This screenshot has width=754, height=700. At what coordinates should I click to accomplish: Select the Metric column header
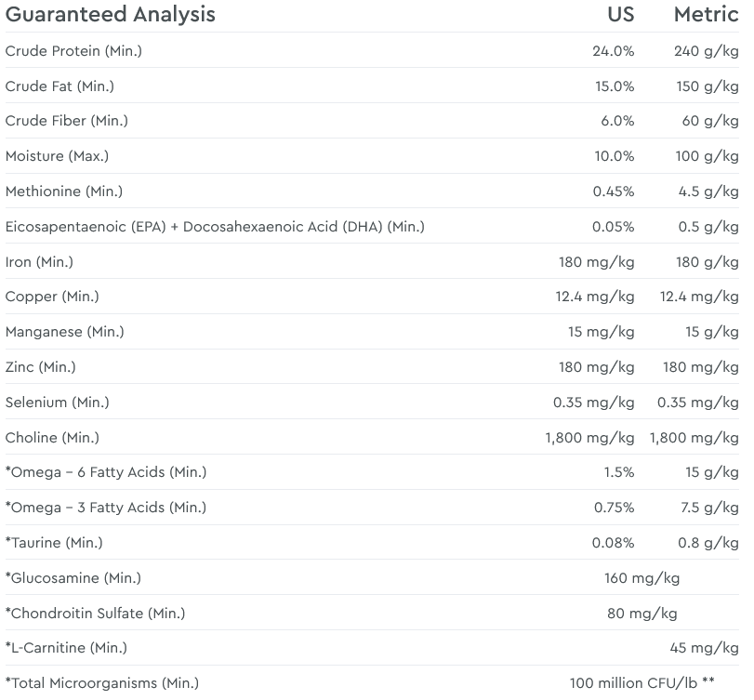[x=706, y=15]
